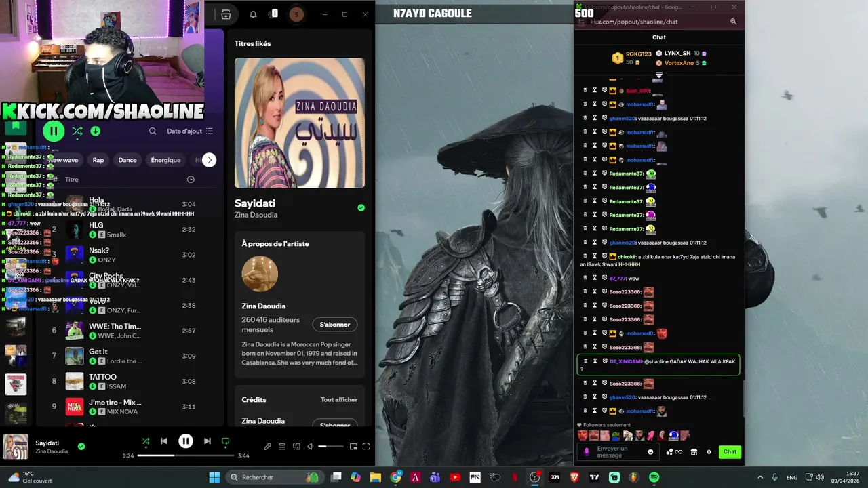The width and height of the screenshot is (868, 488).
Task: Click the Rechercher taskbar search box
Action: point(275,477)
